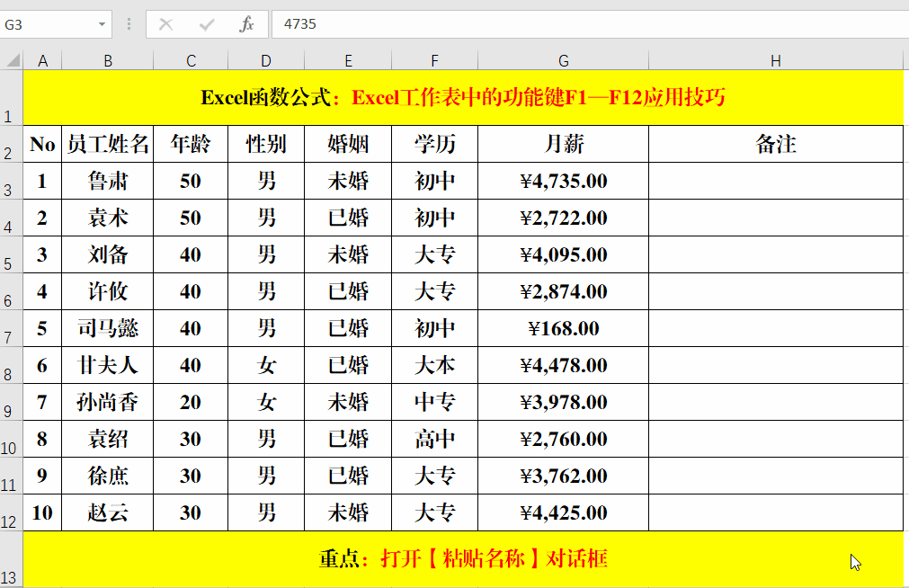This screenshot has height=588, width=909.
Task: Click the 性别 header cell
Action: (x=266, y=144)
